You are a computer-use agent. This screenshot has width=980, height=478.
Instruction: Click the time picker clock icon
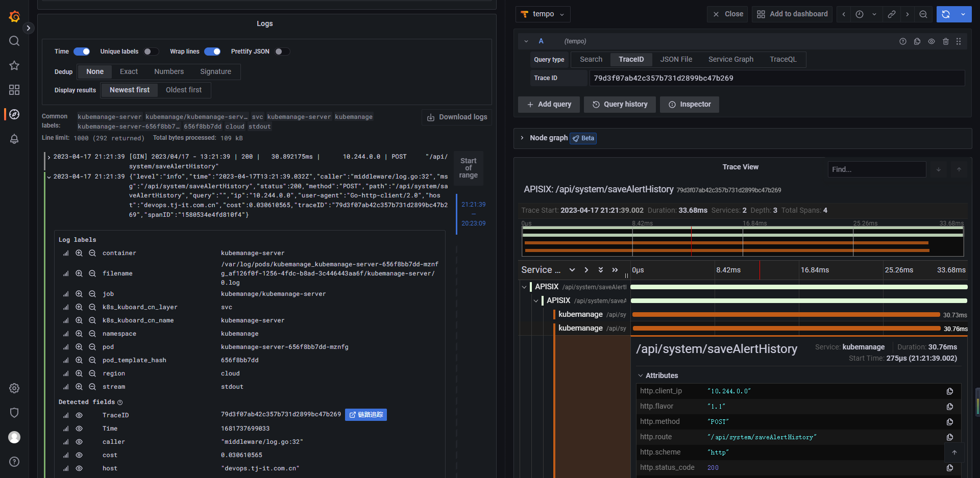pyautogui.click(x=860, y=14)
